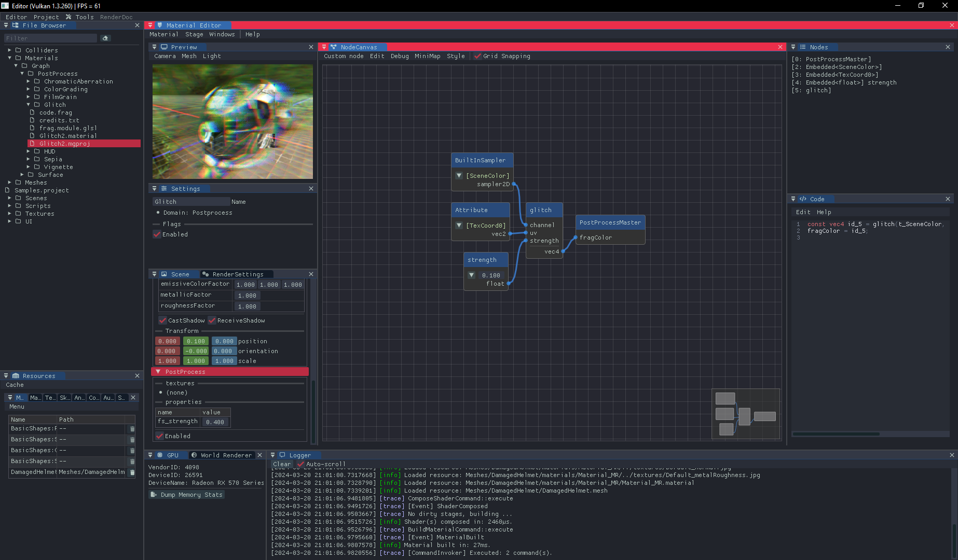Close the Nodes panel
Viewport: 958px width, 560px height.
[948, 47]
